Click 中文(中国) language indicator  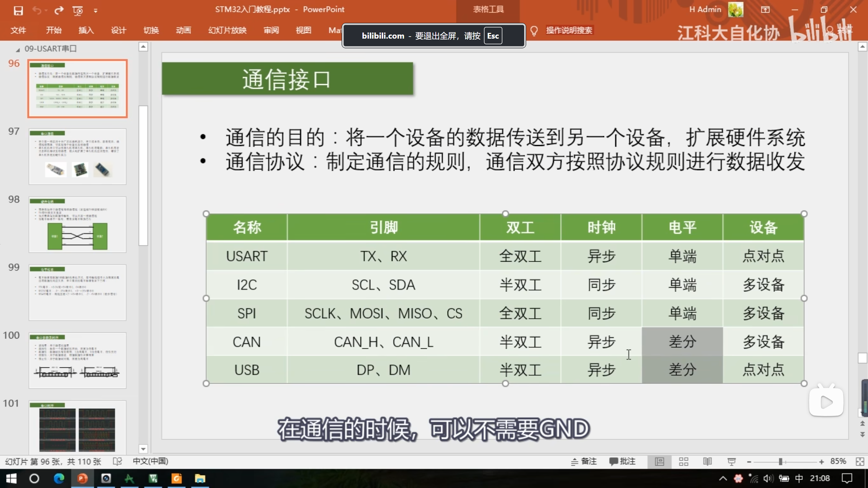(151, 462)
